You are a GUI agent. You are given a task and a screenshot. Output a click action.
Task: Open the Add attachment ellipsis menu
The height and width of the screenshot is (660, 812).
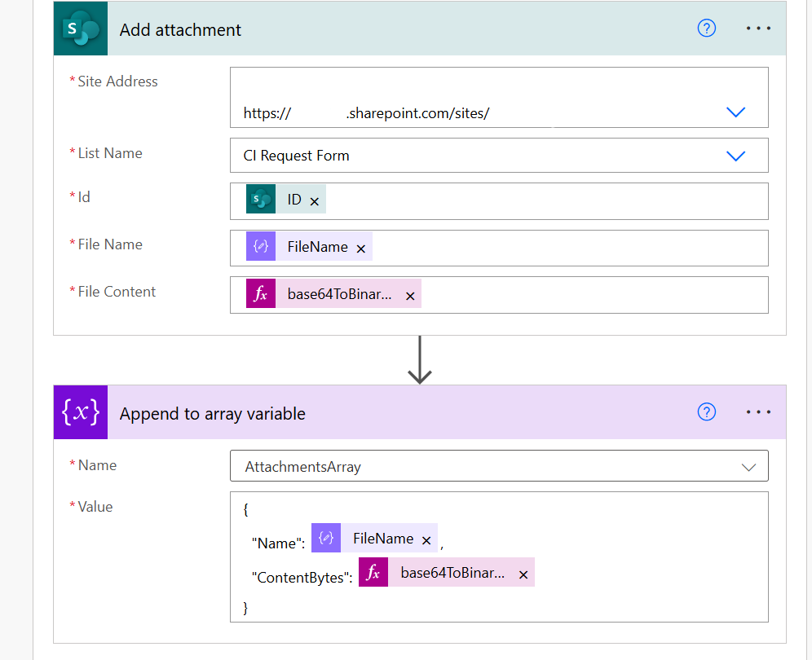(x=758, y=28)
